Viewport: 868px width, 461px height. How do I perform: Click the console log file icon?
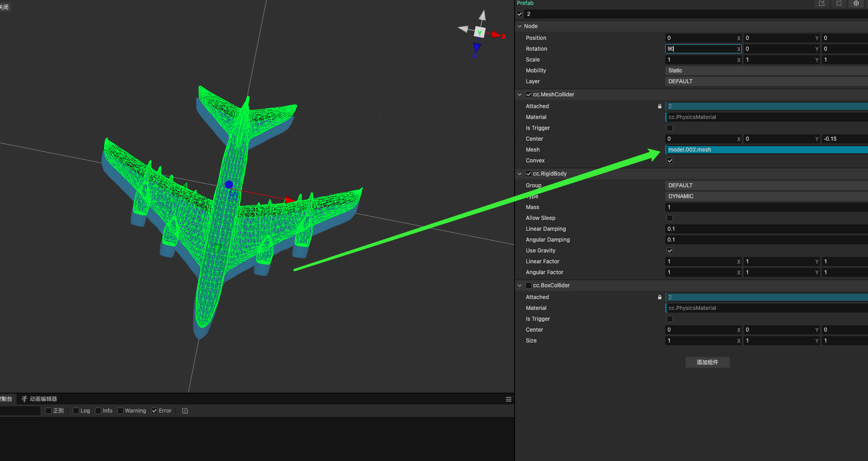tap(185, 411)
